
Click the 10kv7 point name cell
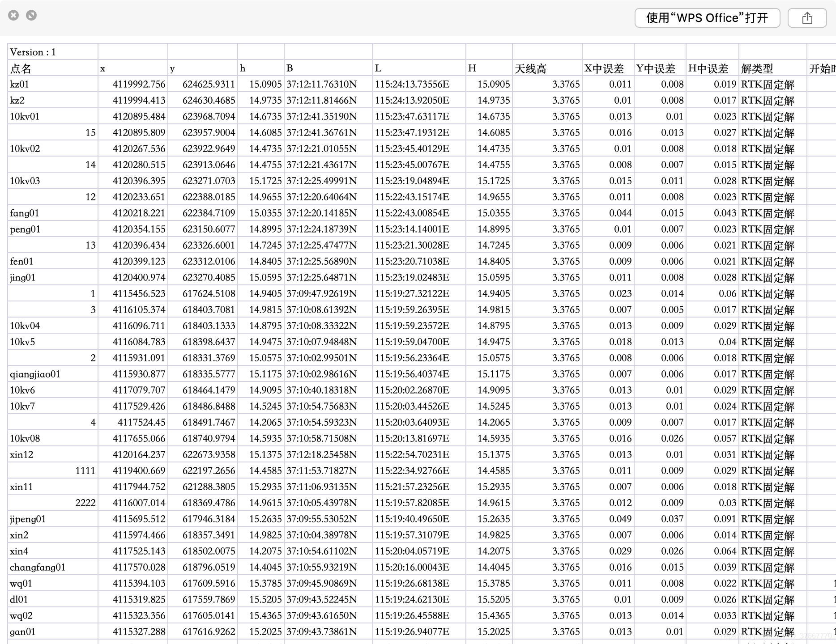(53, 406)
